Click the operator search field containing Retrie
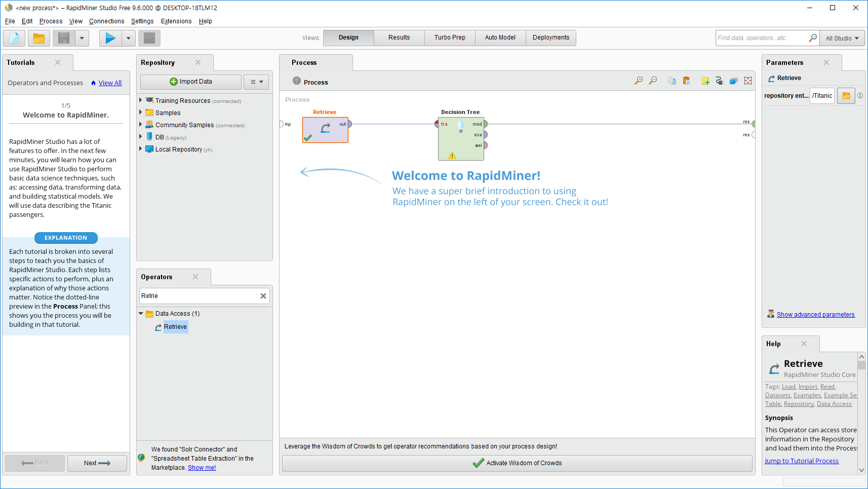The height and width of the screenshot is (489, 868). [x=199, y=296]
